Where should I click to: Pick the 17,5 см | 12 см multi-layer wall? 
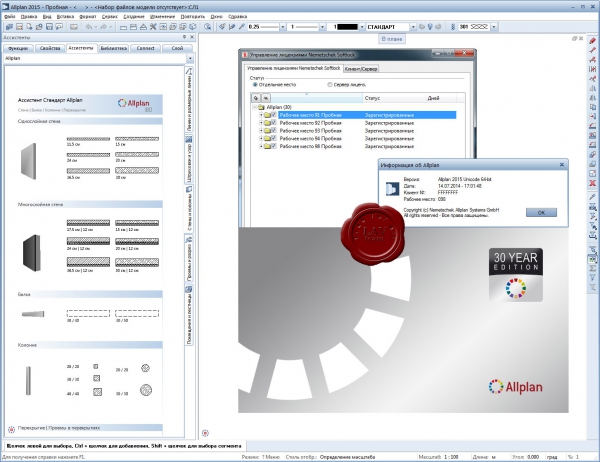88,225
